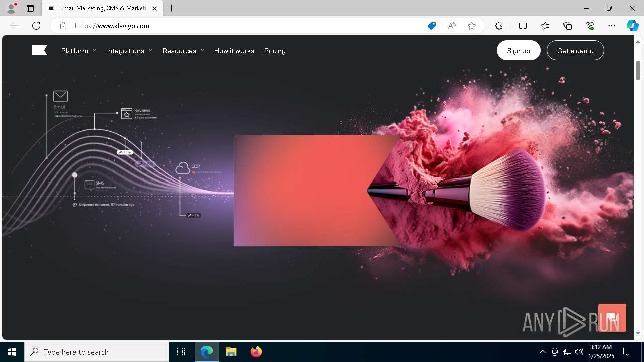Click the CDP cloud icon in graphic
The height and width of the screenshot is (362, 644).
(182, 168)
